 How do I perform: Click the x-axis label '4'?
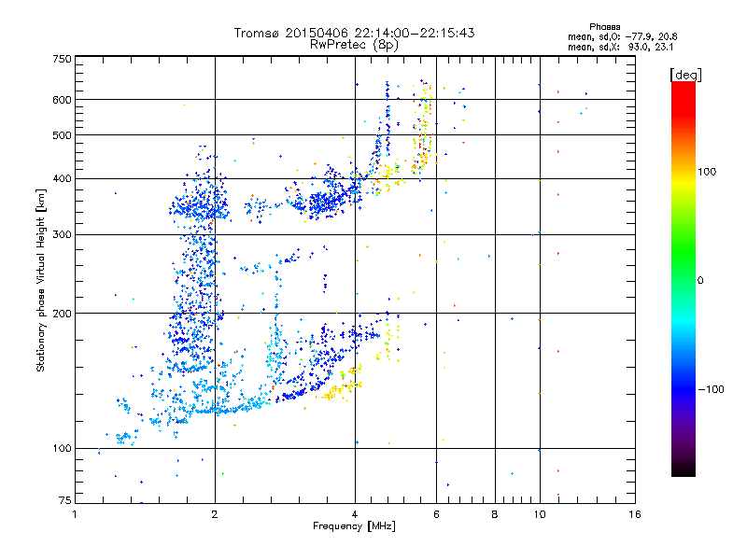point(355,514)
